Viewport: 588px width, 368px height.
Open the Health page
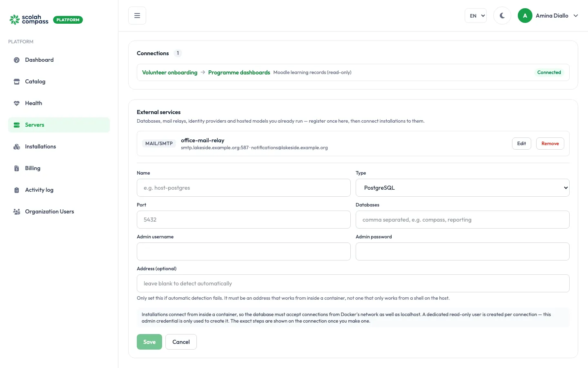tap(59, 103)
